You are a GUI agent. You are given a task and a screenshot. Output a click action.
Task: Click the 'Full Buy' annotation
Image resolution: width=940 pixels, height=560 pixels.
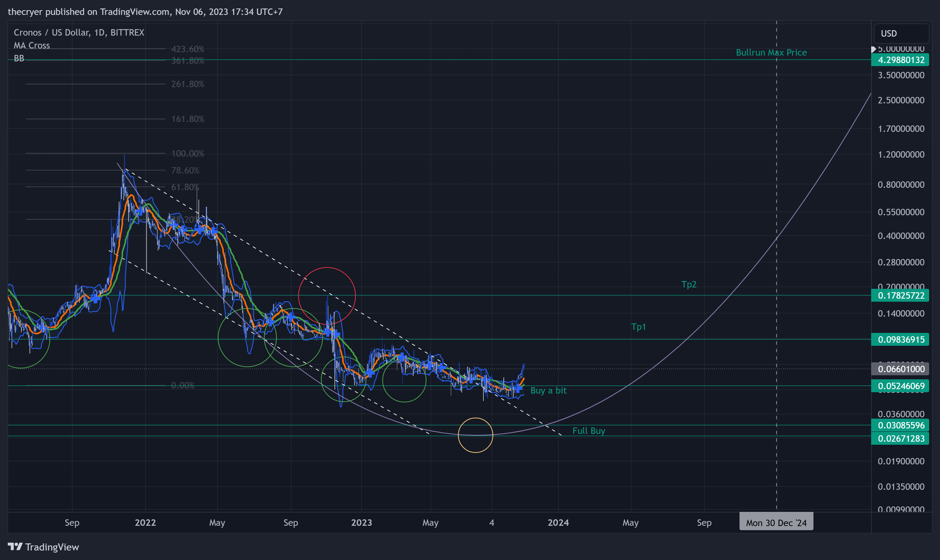click(x=589, y=431)
